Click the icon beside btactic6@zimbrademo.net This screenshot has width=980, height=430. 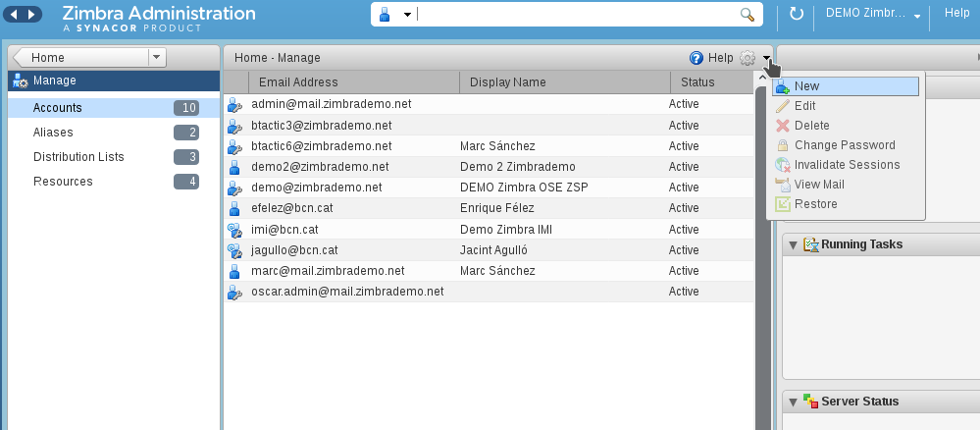coord(234,146)
